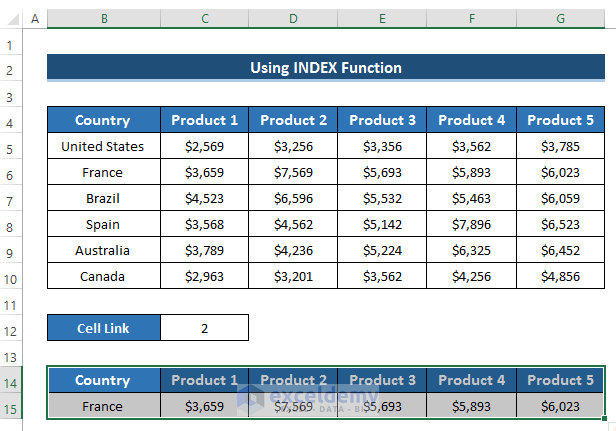Click the Product 3 header in top table

[x=382, y=121]
